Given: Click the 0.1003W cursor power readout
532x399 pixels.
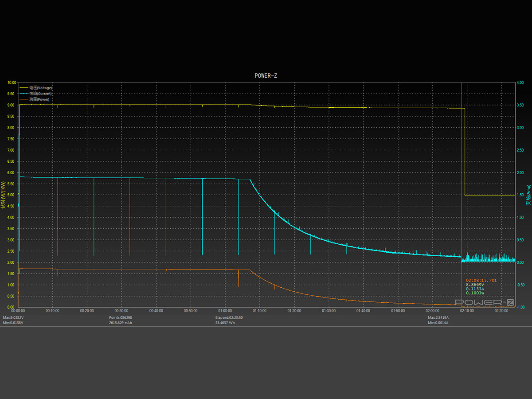Looking at the screenshot, I should [x=475, y=293].
